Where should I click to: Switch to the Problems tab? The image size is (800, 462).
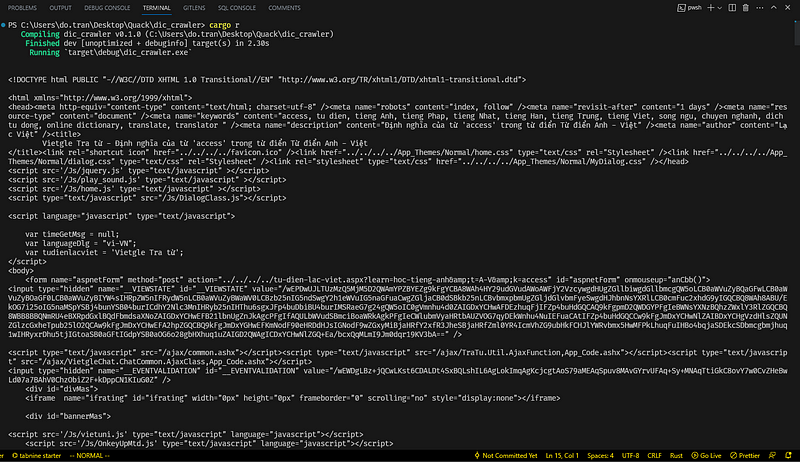click(x=22, y=8)
